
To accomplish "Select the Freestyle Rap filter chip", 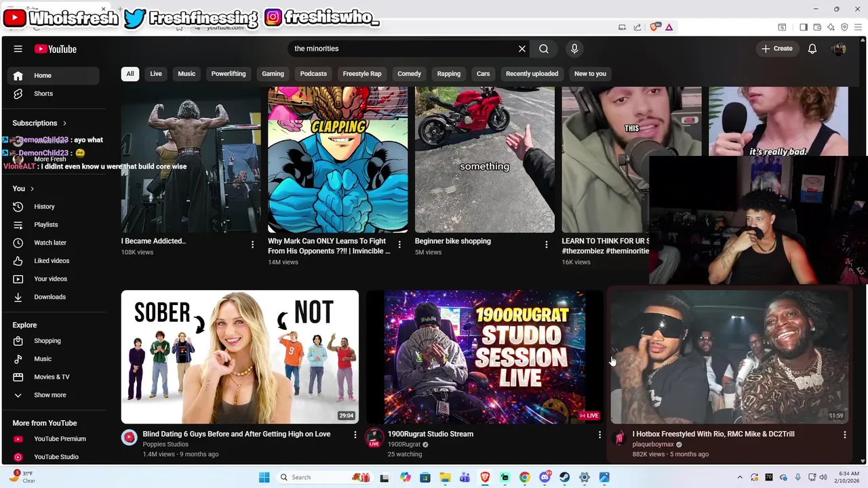I will [x=362, y=74].
